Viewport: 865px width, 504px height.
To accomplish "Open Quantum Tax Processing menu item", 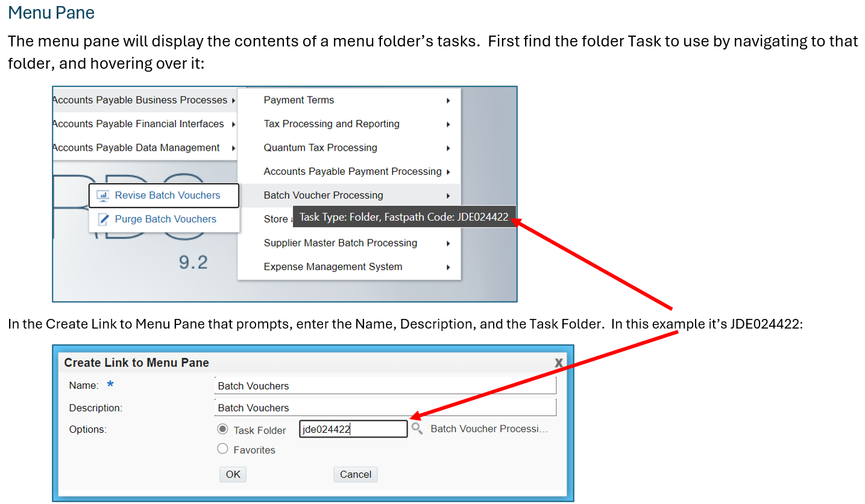I will tap(320, 148).
